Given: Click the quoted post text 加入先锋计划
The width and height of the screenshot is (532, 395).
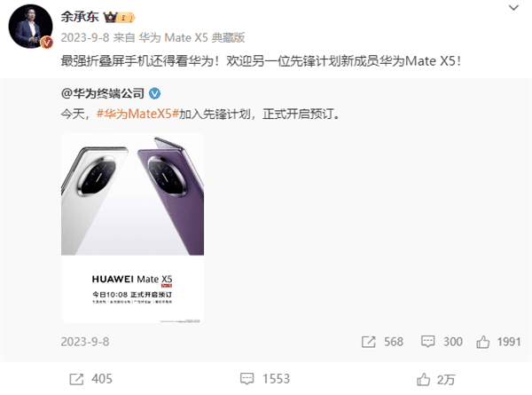Looking at the screenshot, I should (215, 114).
